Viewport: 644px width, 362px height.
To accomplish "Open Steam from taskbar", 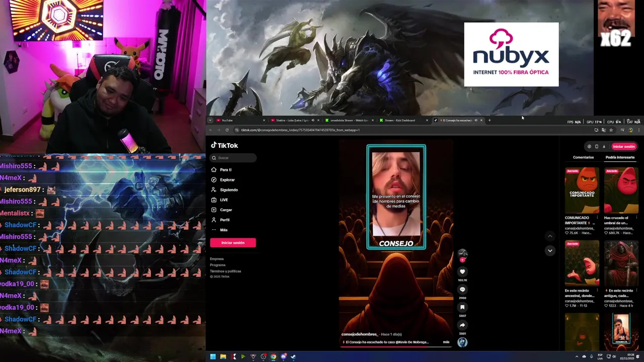I will pyautogui.click(x=293, y=357).
